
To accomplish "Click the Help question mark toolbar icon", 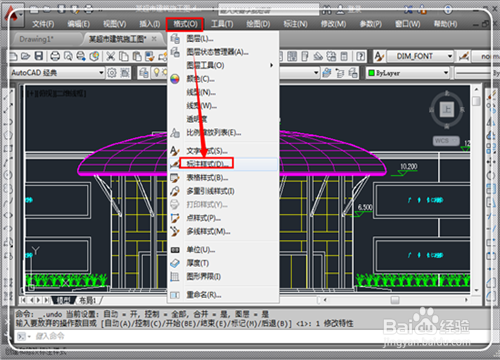I will [360, 56].
